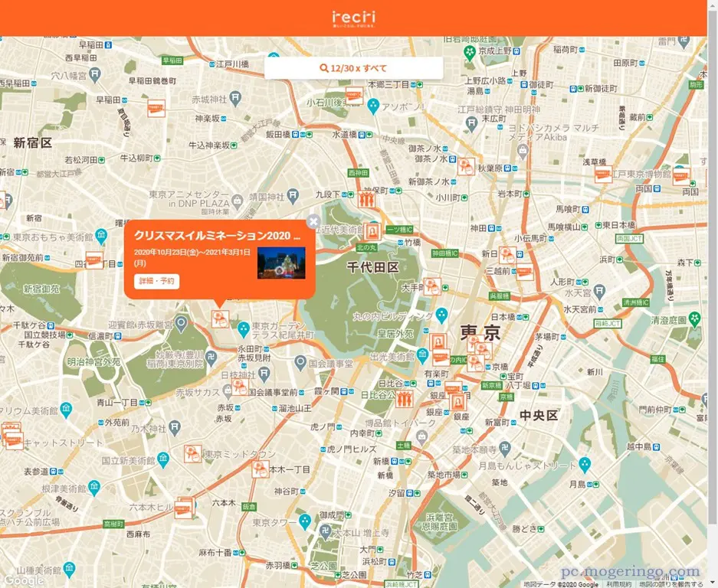Select the ticket marker below 早稲田 station
This screenshot has width=718, height=588.
(x=156, y=108)
